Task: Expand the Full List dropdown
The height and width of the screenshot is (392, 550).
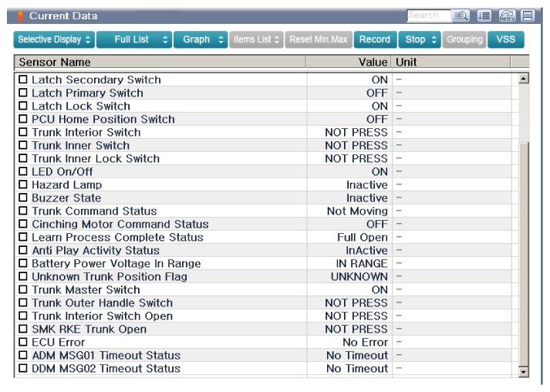Action: point(133,39)
